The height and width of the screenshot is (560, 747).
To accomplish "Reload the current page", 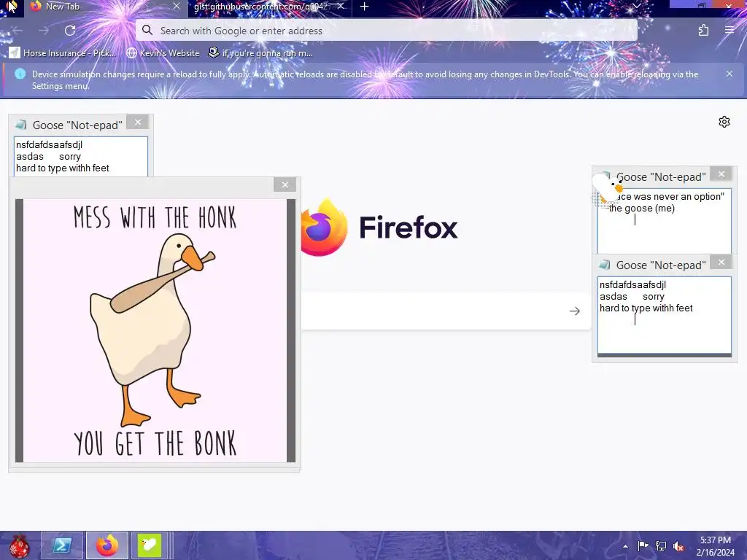I will coord(70,31).
